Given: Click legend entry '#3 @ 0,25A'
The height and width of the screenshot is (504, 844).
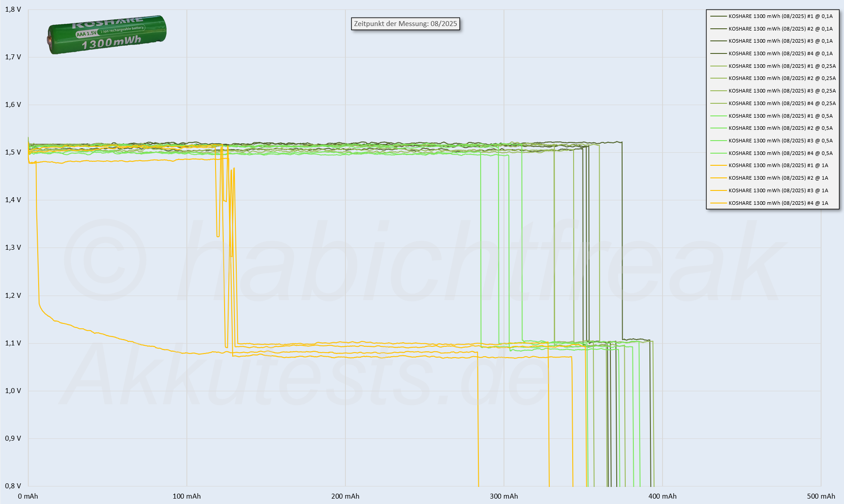Looking at the screenshot, I should (773, 91).
